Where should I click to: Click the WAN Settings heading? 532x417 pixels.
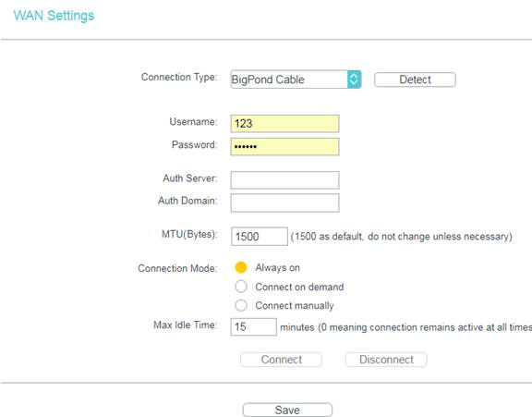tap(54, 16)
